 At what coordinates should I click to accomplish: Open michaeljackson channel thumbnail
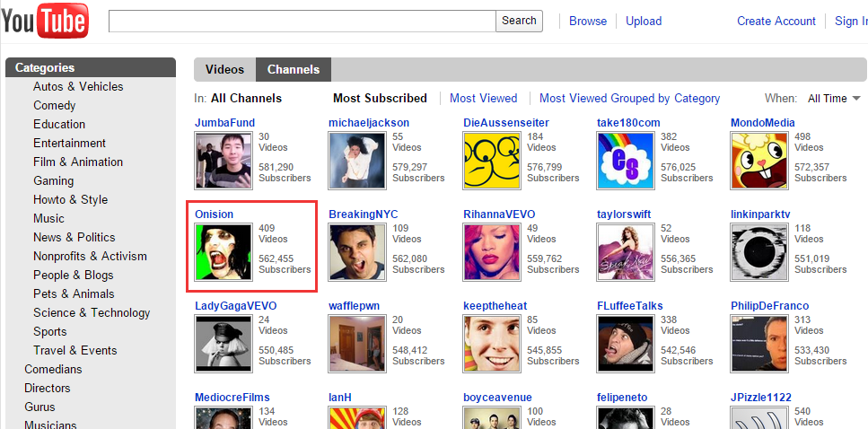pyautogui.click(x=357, y=161)
